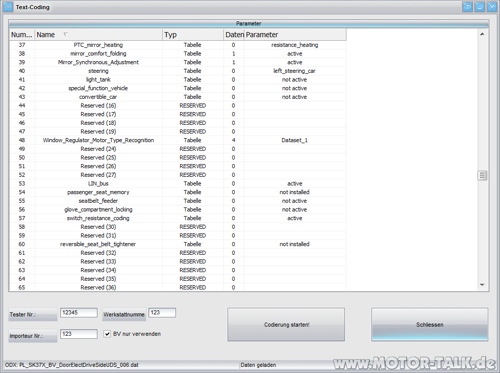The image size is (500, 373).
Task: Toggle the BV nur verwenden checkbox
Action: (107, 334)
